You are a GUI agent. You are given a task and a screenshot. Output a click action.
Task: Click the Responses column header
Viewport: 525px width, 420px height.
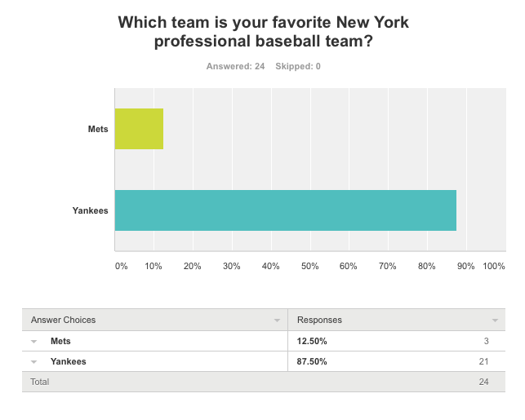(x=319, y=320)
